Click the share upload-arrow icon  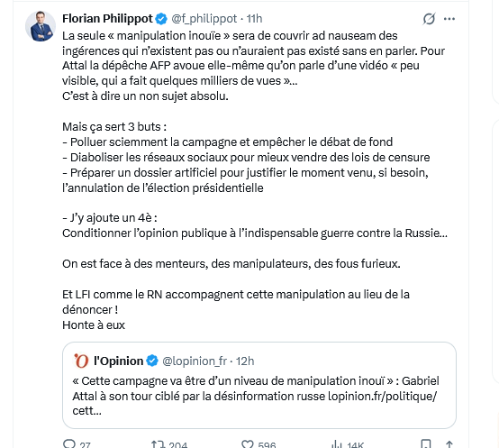(449, 443)
